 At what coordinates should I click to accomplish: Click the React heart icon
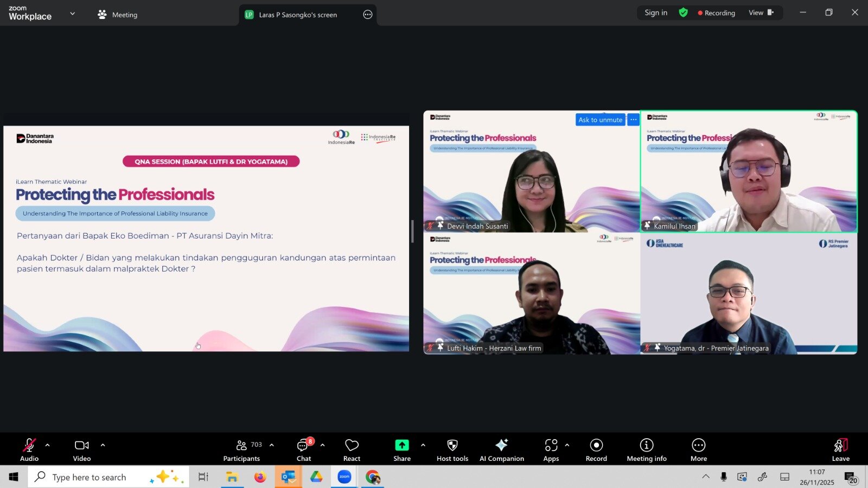[x=352, y=450]
